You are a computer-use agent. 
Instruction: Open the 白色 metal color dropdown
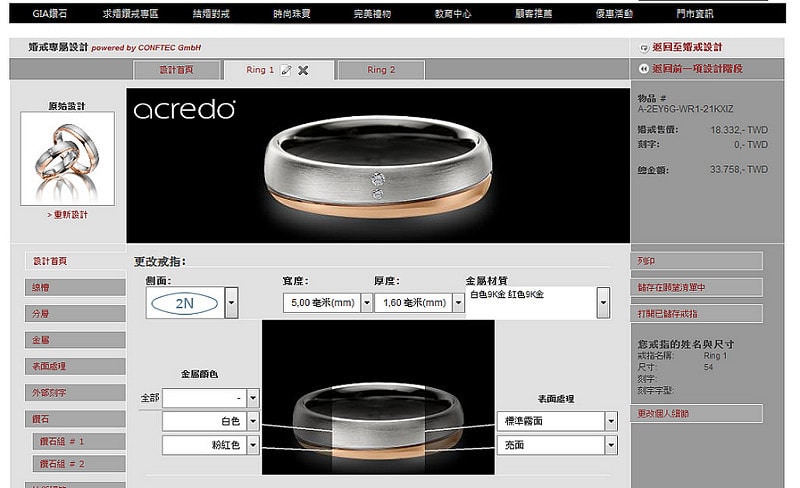point(254,421)
